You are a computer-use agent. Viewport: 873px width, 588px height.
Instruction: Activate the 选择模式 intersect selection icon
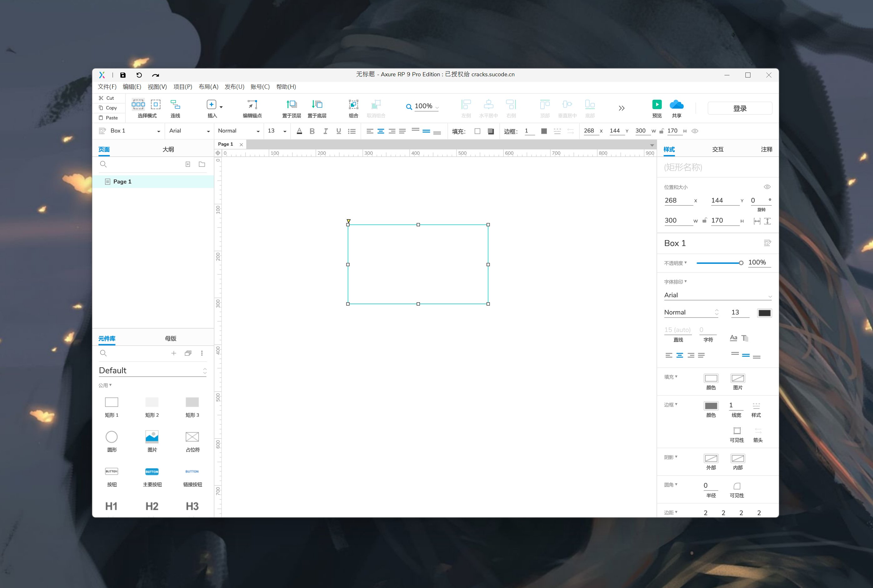pos(139,104)
